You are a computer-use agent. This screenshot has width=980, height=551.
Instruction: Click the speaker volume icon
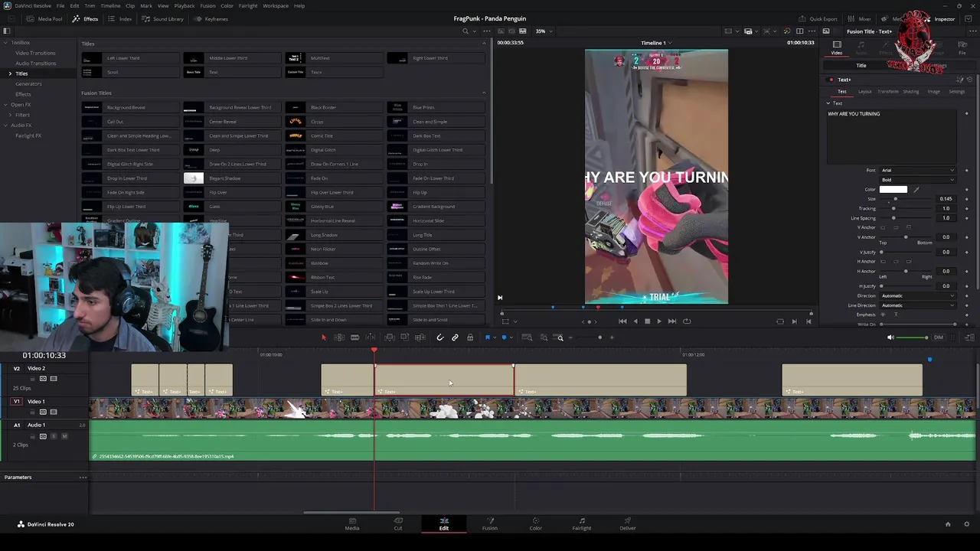coord(890,337)
